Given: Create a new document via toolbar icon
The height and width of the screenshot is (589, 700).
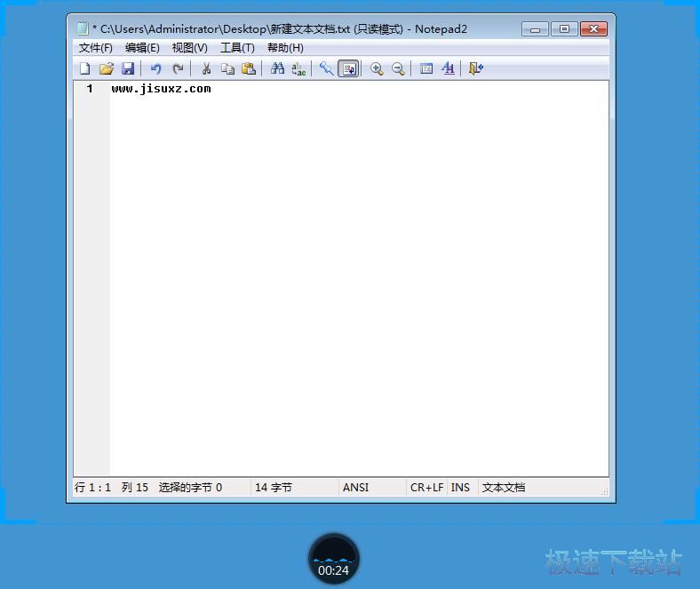Looking at the screenshot, I should 84,68.
